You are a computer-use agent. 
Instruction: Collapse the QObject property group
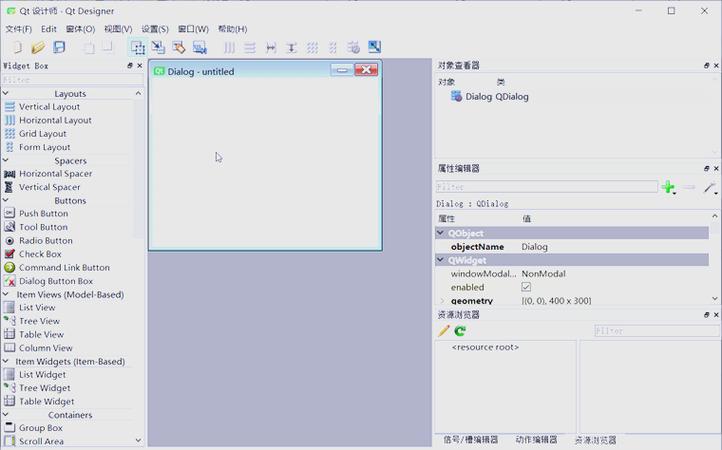[x=441, y=233]
